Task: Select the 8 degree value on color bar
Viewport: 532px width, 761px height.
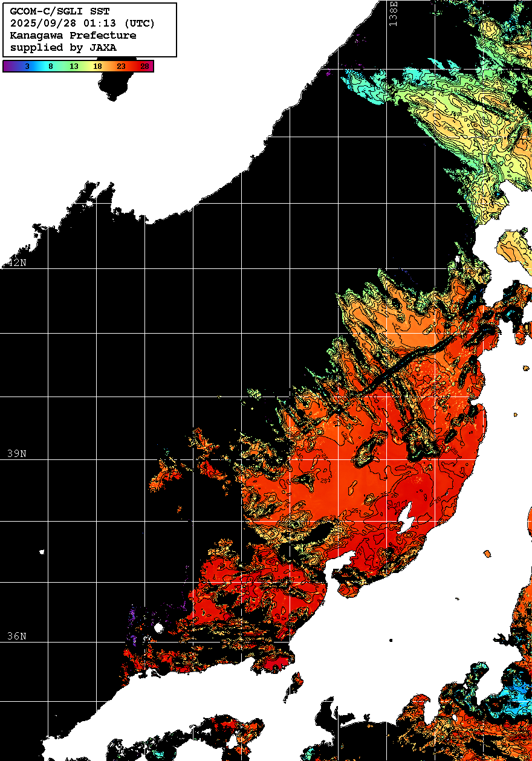Action: tap(50, 66)
